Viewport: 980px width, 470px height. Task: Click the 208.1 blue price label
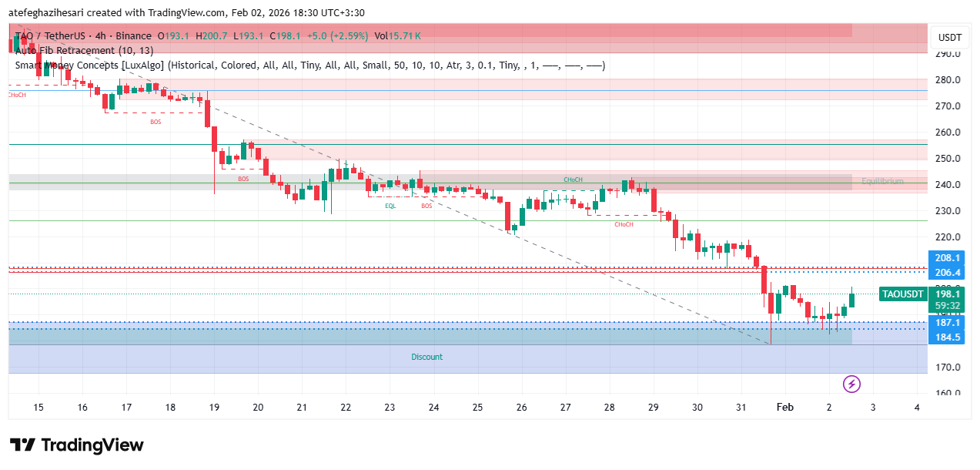(x=948, y=258)
